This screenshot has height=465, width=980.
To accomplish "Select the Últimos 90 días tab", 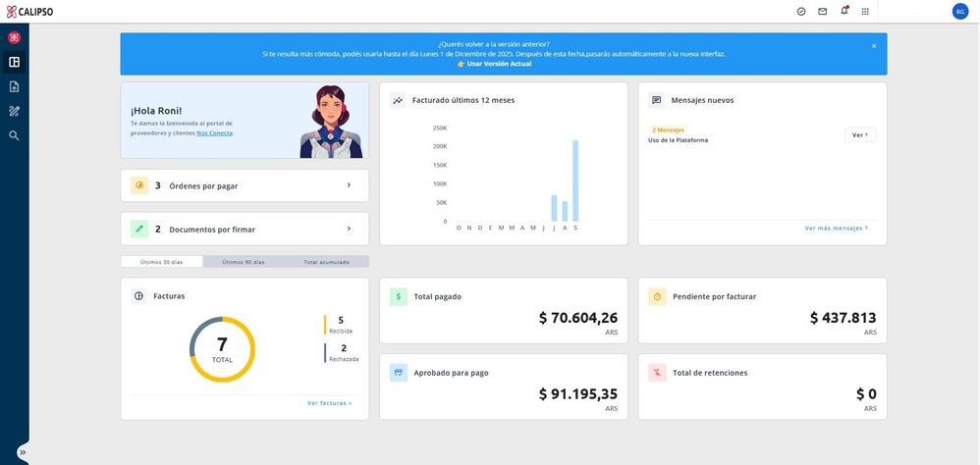I will coord(244,262).
